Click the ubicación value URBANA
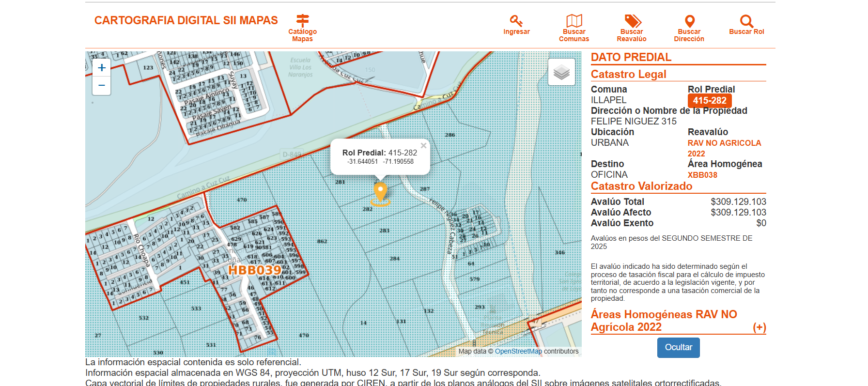Image resolution: width=868 pixels, height=386 pixels. tap(609, 142)
